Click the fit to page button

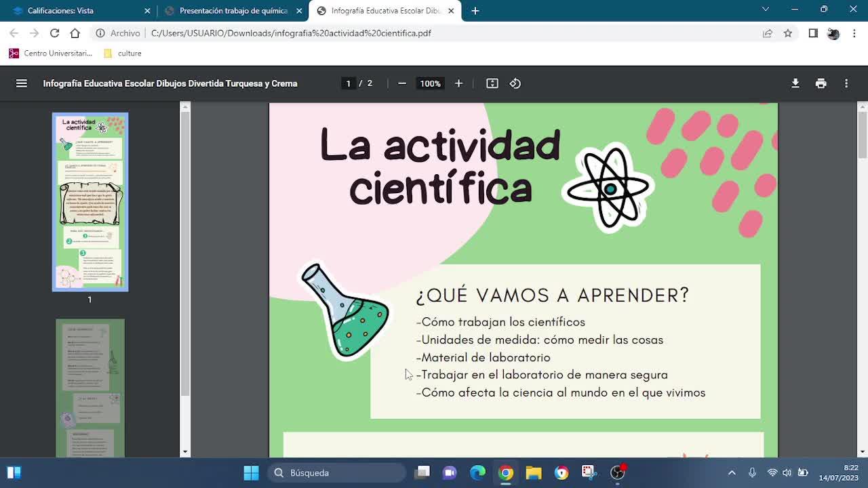coord(492,83)
